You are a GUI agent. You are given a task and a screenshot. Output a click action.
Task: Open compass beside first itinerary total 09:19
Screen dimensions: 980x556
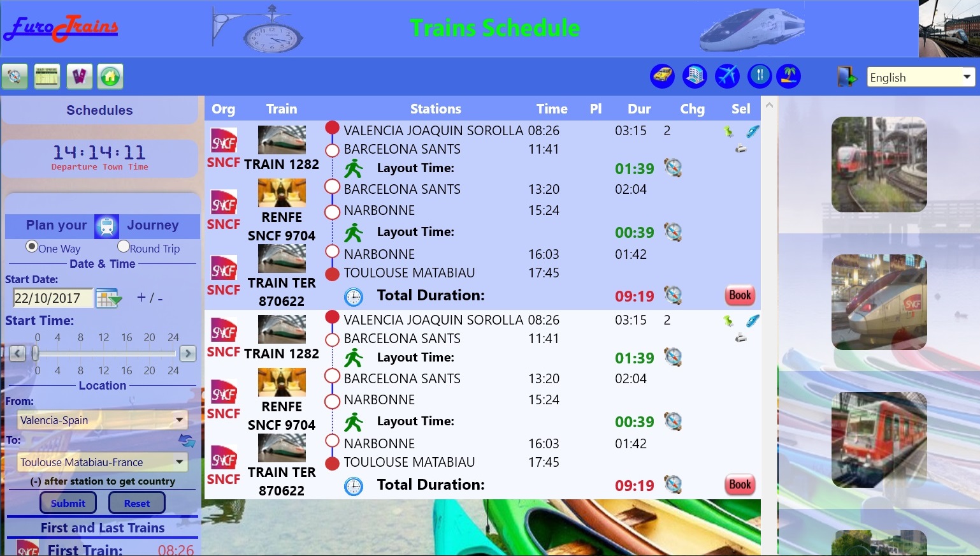click(673, 295)
